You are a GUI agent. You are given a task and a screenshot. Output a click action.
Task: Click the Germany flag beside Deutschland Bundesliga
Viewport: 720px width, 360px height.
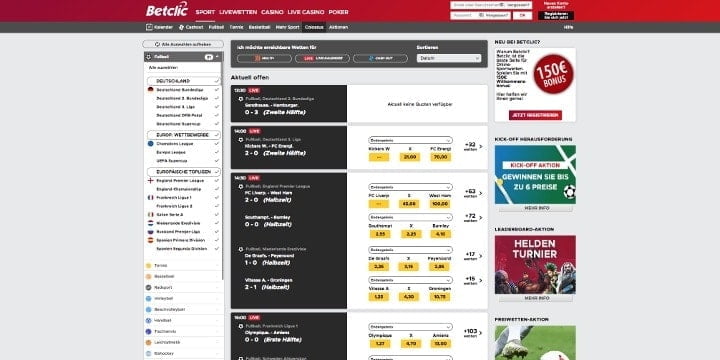pyautogui.click(x=150, y=90)
